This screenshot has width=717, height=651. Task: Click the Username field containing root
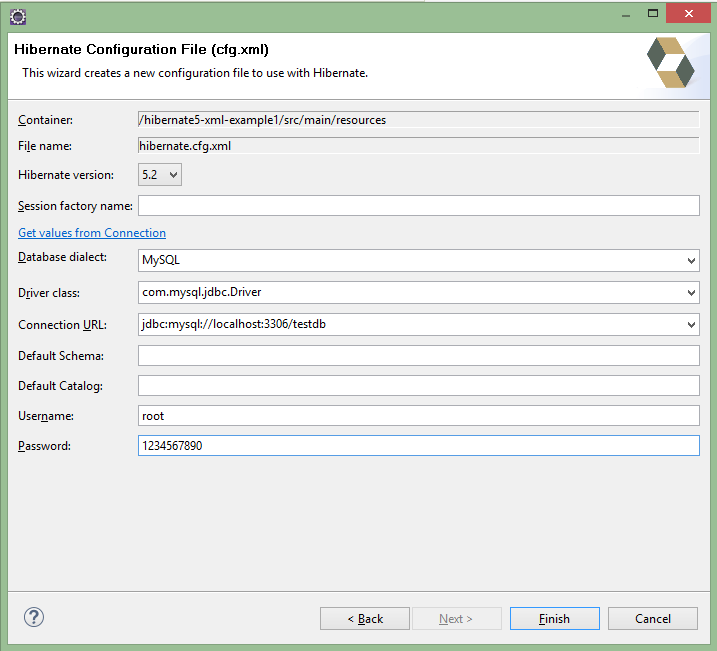[x=419, y=416]
